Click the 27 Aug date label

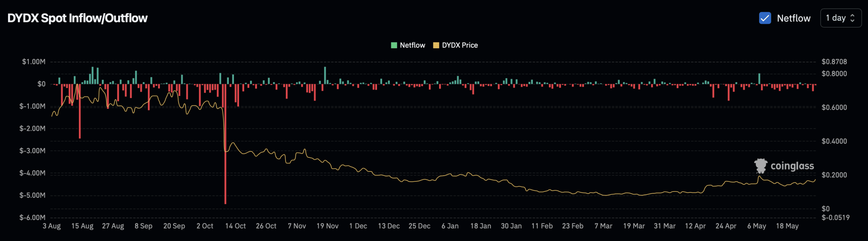click(113, 226)
